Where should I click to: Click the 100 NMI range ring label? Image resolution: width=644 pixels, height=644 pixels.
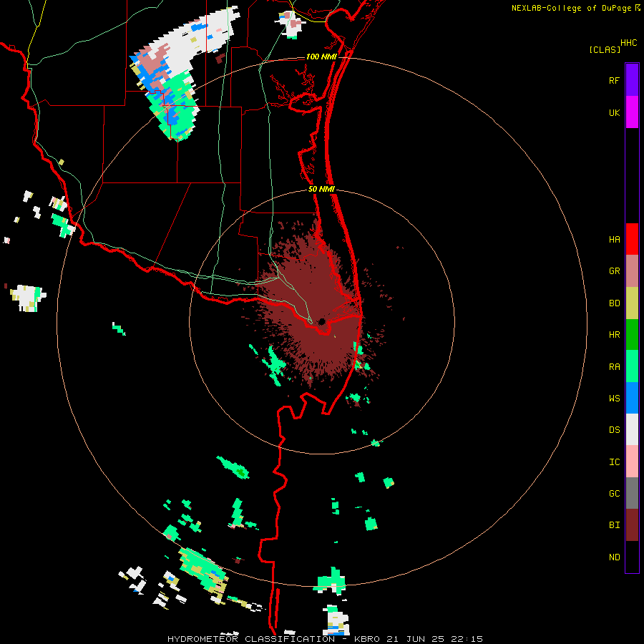click(321, 57)
